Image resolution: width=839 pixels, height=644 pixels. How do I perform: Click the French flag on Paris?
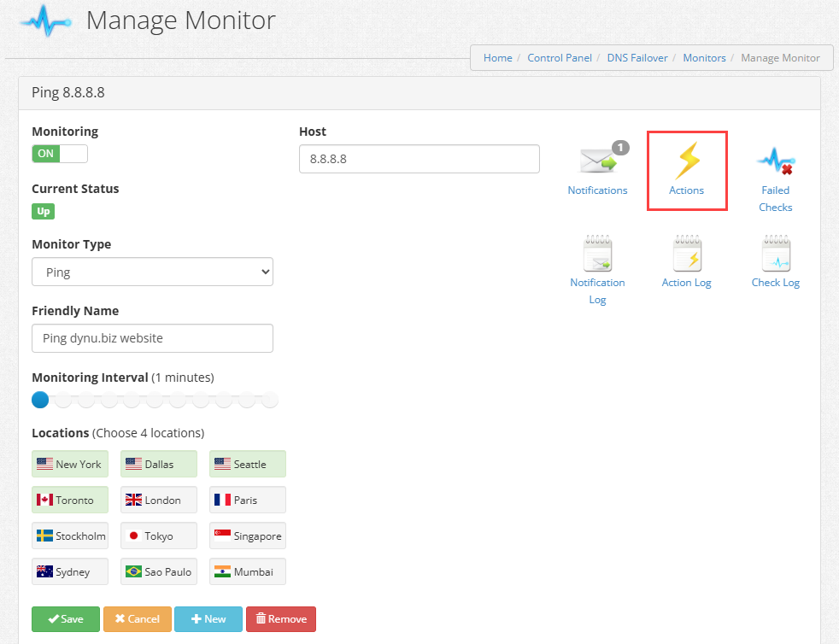223,500
